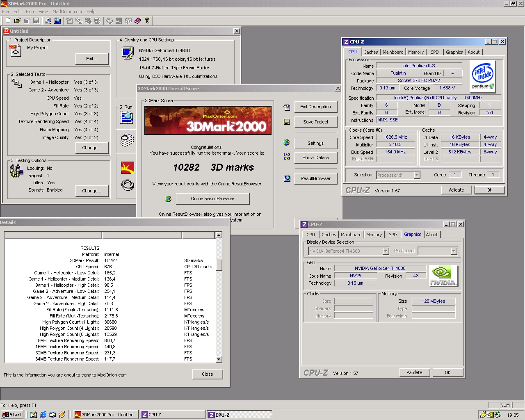Click the system tray clock
Image resolution: width=525 pixels, height=420 pixels.
[x=513, y=415]
